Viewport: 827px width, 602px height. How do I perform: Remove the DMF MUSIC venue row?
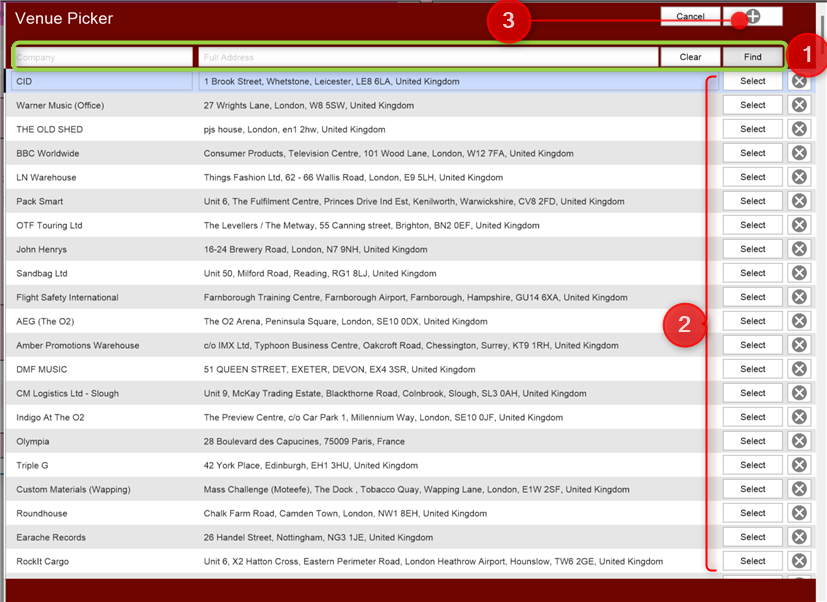[x=799, y=369]
